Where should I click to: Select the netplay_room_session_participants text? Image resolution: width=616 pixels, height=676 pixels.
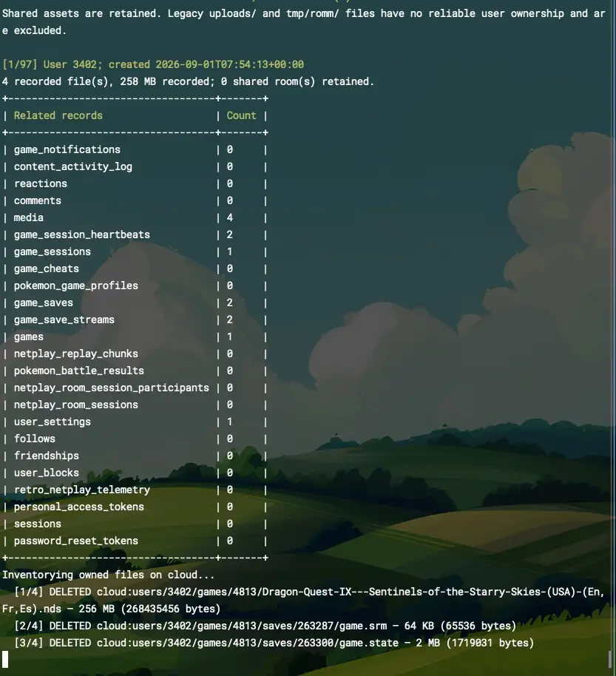pos(111,388)
